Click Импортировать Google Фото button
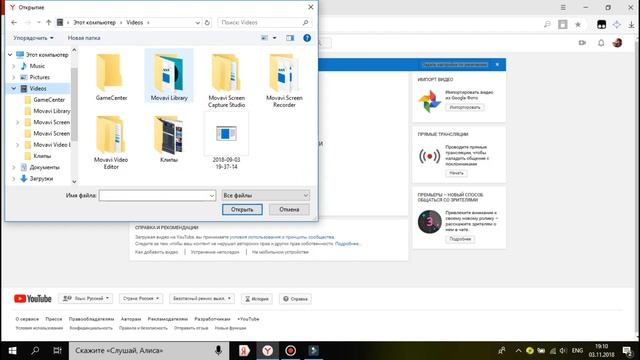 tap(465, 107)
